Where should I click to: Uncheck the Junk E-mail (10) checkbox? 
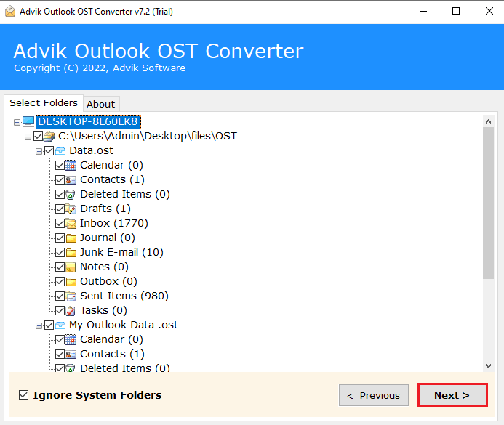tap(60, 253)
